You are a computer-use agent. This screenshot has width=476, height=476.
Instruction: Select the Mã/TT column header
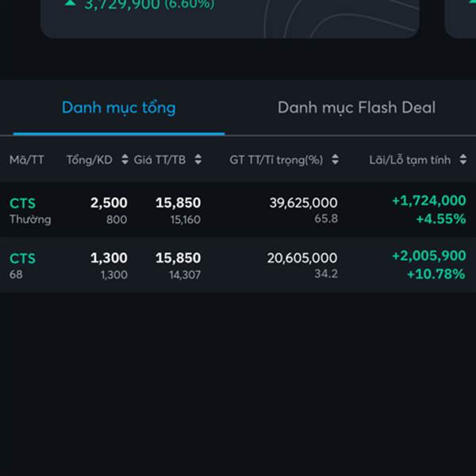(27, 159)
